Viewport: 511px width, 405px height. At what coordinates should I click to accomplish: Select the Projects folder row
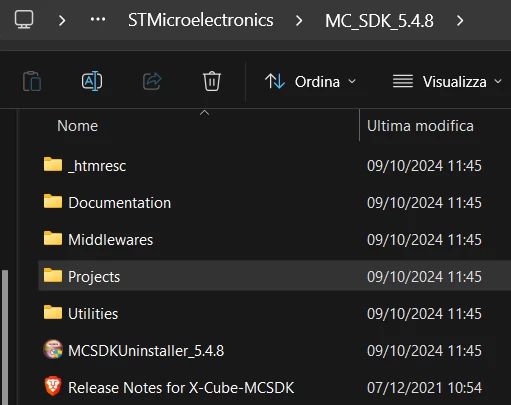(275, 276)
